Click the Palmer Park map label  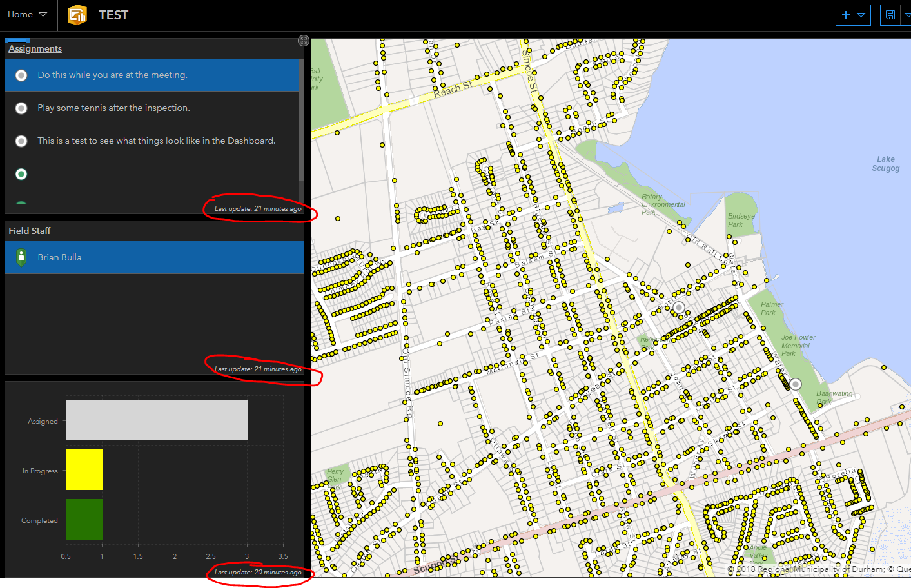[x=772, y=309]
